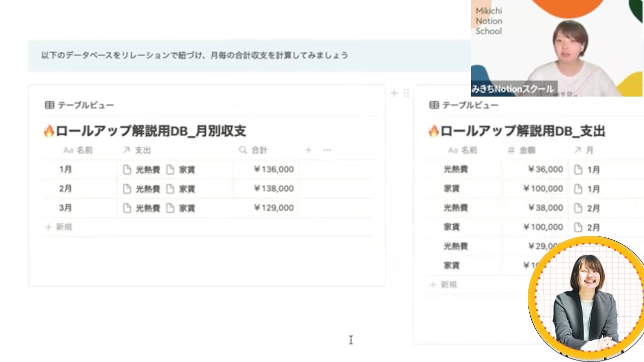Click the callout text about リレーション
644x362 pixels.
coord(195,55)
